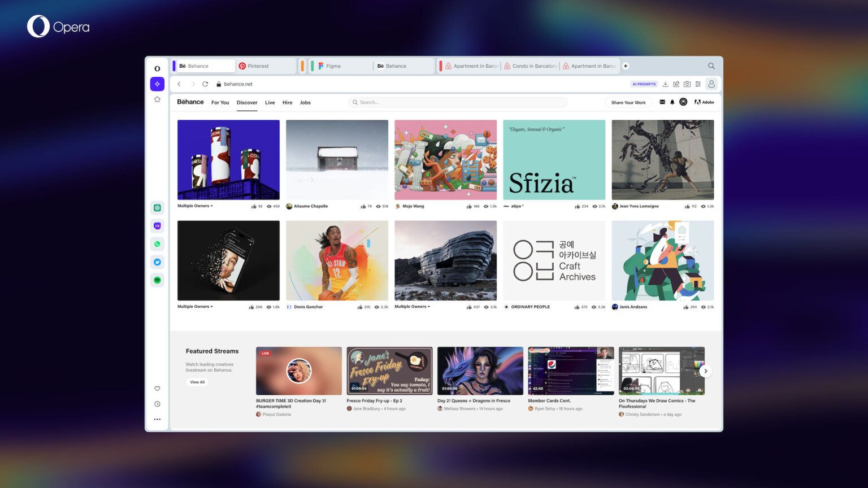Screen dimensions: 868x488
Task: Take a Snapshot using the camera icon
Action: 687,84
